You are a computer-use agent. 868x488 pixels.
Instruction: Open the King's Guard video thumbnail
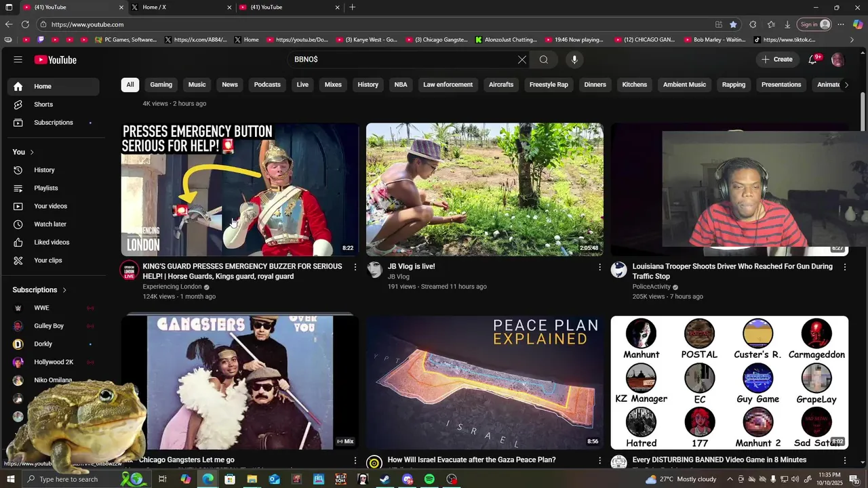[239, 190]
